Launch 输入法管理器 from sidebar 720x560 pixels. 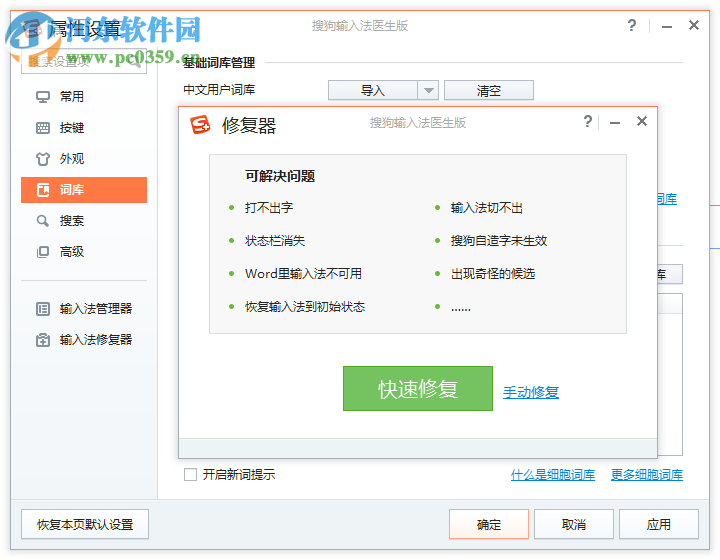(x=84, y=309)
